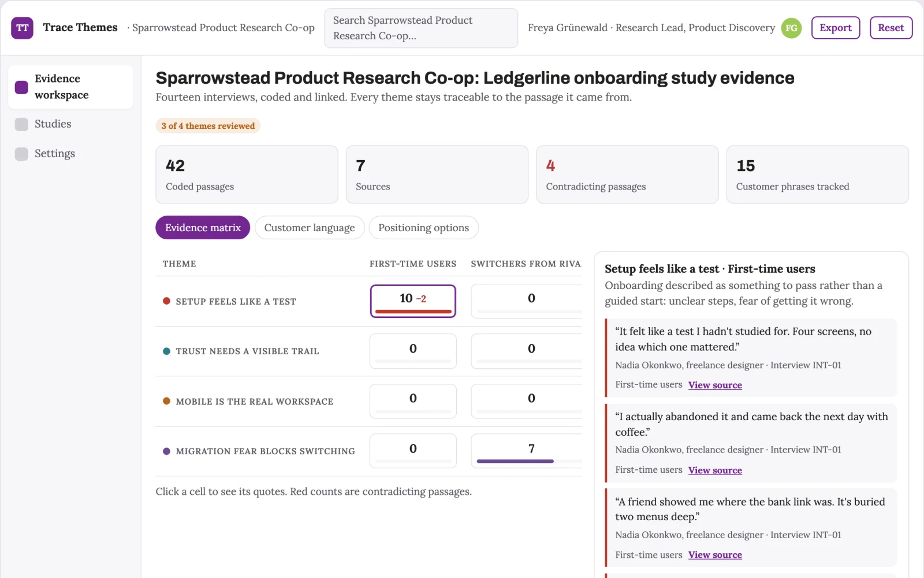Focus the Search Sparrowstead Product Research Co-op field
This screenshot has width=924, height=578.
(x=421, y=28)
